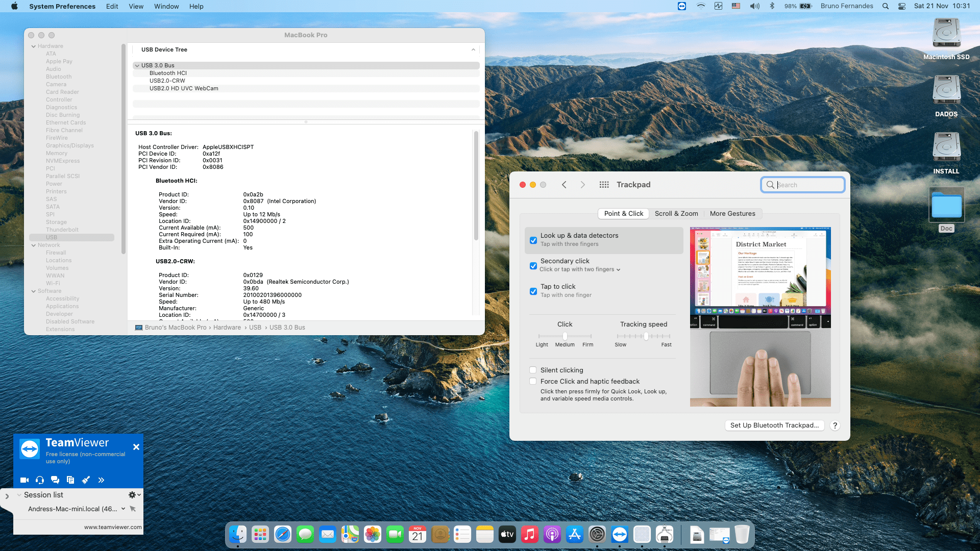The image size is (980, 551).
Task: Click the TeamViewer file box icon
Action: [70, 480]
